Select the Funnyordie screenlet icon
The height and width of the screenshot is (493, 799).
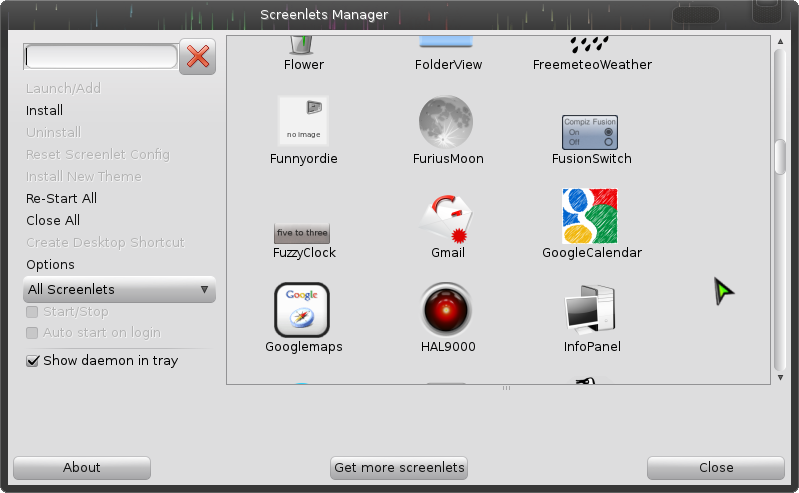coord(302,121)
